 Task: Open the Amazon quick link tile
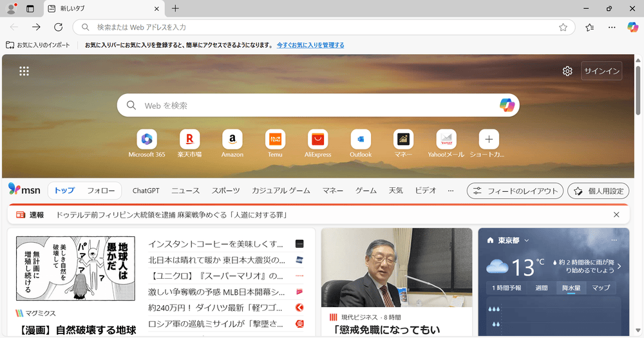tap(232, 139)
